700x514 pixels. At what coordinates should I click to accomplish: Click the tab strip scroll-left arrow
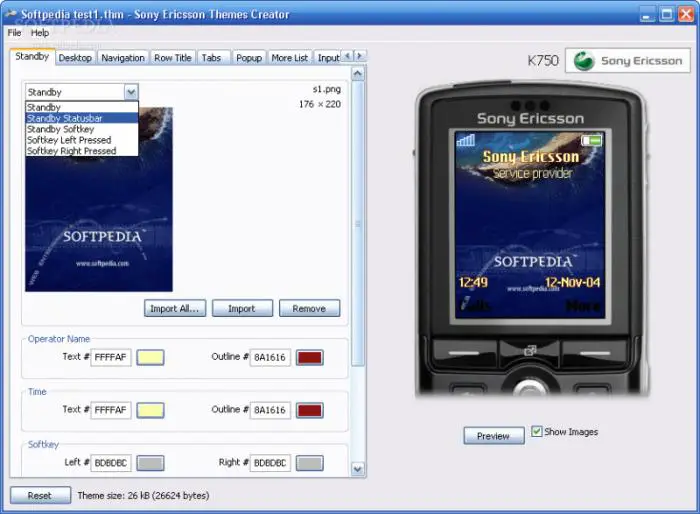tap(348, 56)
